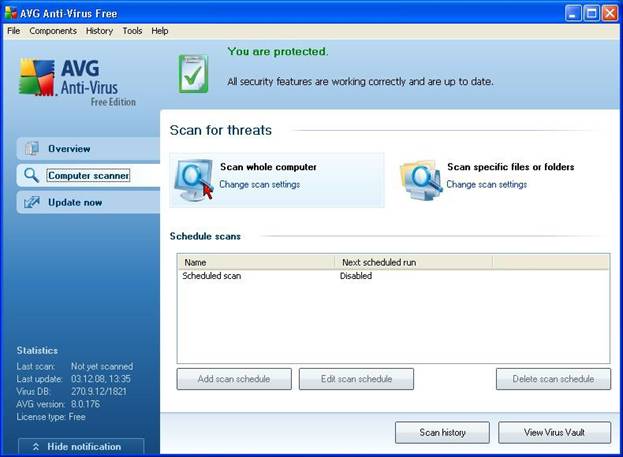Change scan settings for whole computer scan
This screenshot has height=457, width=623.
[259, 184]
